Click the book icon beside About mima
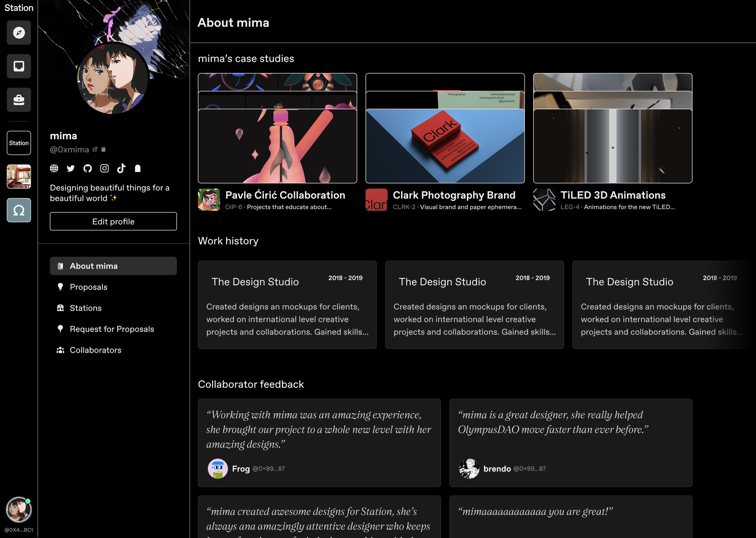The height and width of the screenshot is (538, 756). (60, 266)
